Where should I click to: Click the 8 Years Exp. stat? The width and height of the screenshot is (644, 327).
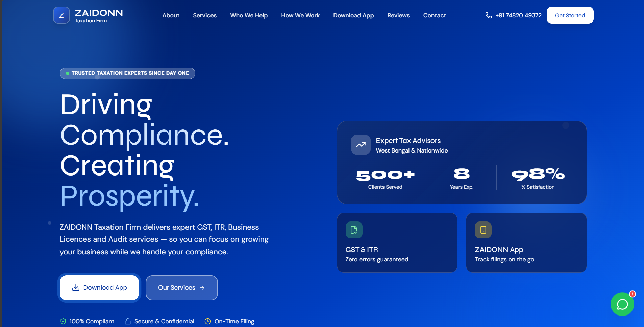pyautogui.click(x=462, y=179)
